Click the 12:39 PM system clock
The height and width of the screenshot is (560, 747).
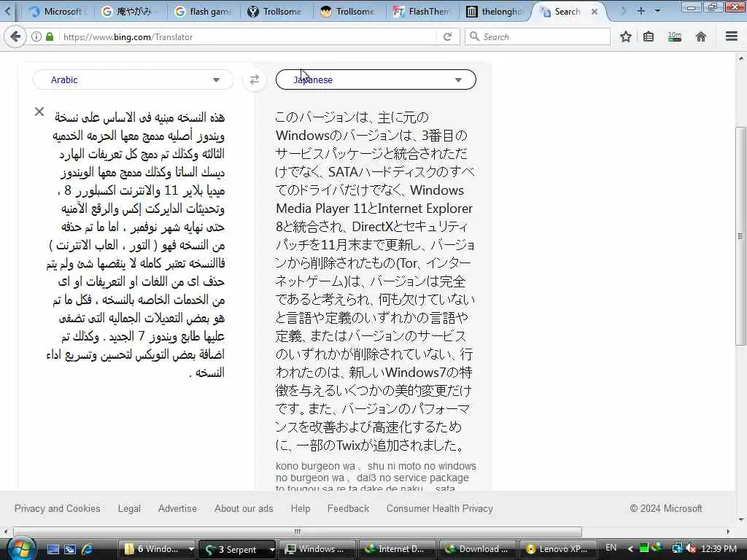(x=719, y=548)
